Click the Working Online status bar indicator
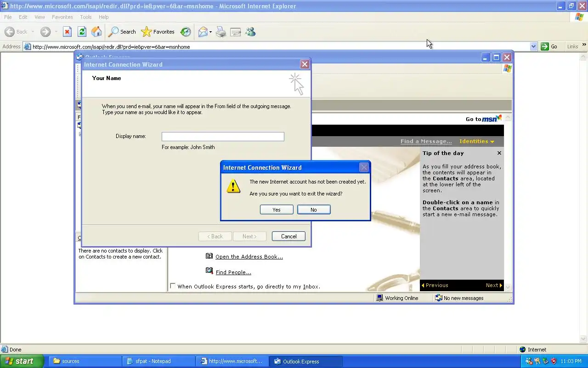The image size is (588, 368). pos(397,298)
